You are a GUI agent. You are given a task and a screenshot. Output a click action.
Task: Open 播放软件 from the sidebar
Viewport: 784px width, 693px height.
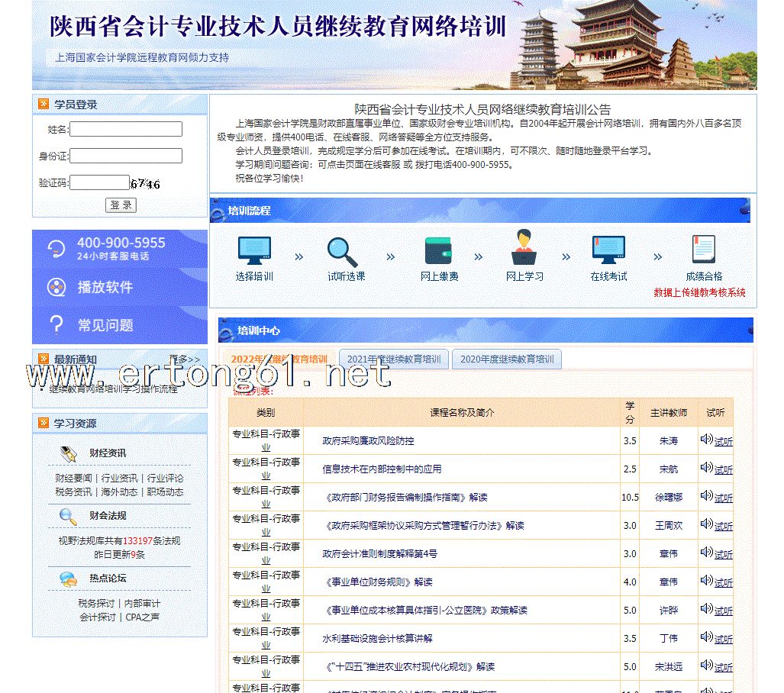(105, 288)
